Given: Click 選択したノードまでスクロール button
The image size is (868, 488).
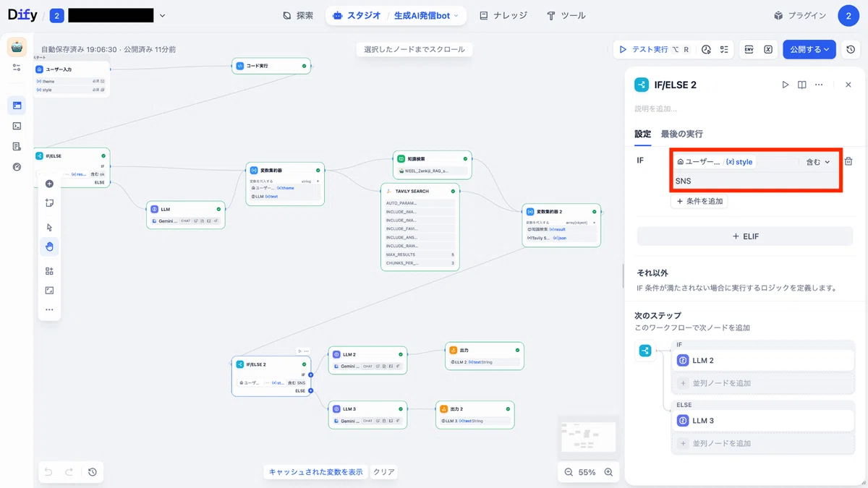Looking at the screenshot, I should click(414, 49).
